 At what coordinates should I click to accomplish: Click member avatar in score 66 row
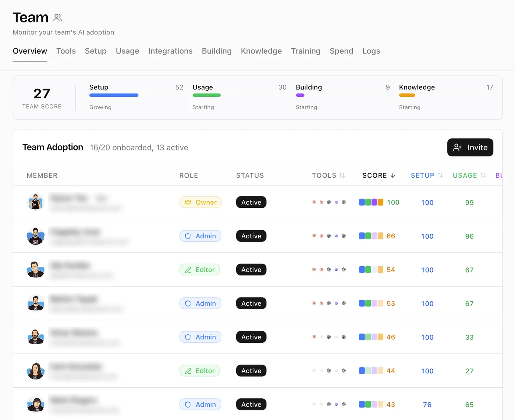pyautogui.click(x=36, y=236)
